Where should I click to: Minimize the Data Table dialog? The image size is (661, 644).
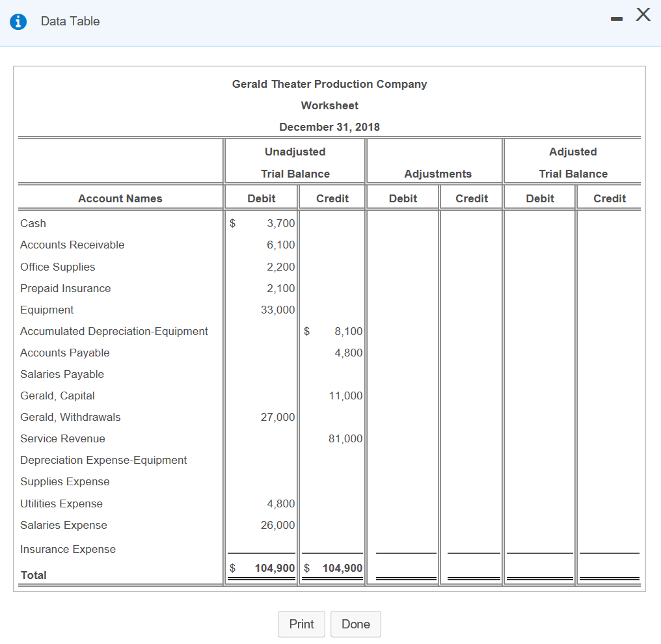point(617,19)
